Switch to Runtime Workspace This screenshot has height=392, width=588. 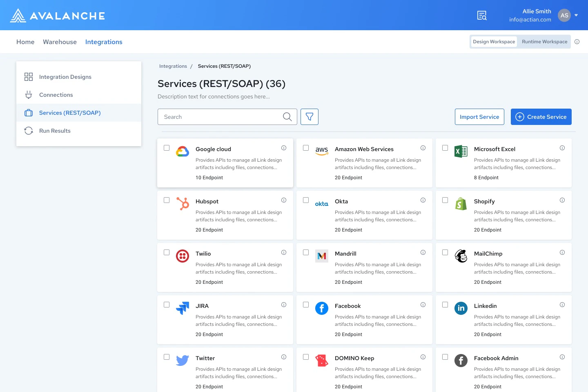point(544,41)
